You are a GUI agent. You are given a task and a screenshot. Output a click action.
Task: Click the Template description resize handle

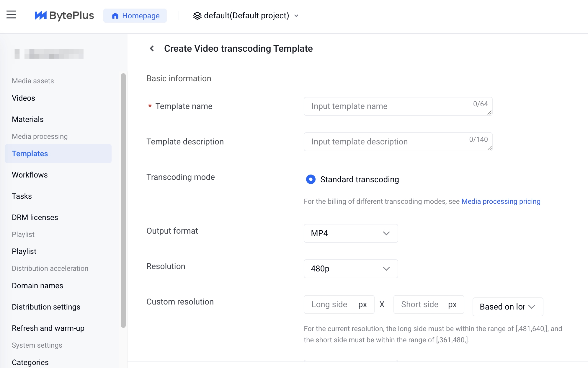pos(489,148)
